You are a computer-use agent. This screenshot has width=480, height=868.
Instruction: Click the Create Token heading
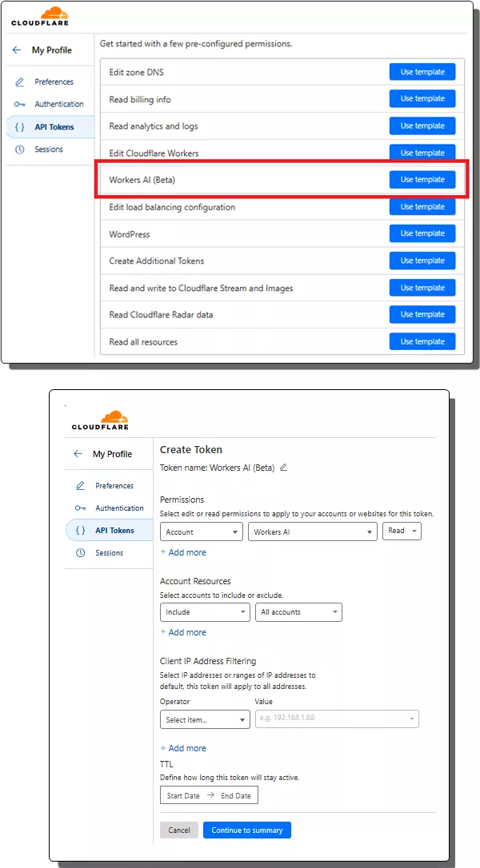[x=191, y=450]
